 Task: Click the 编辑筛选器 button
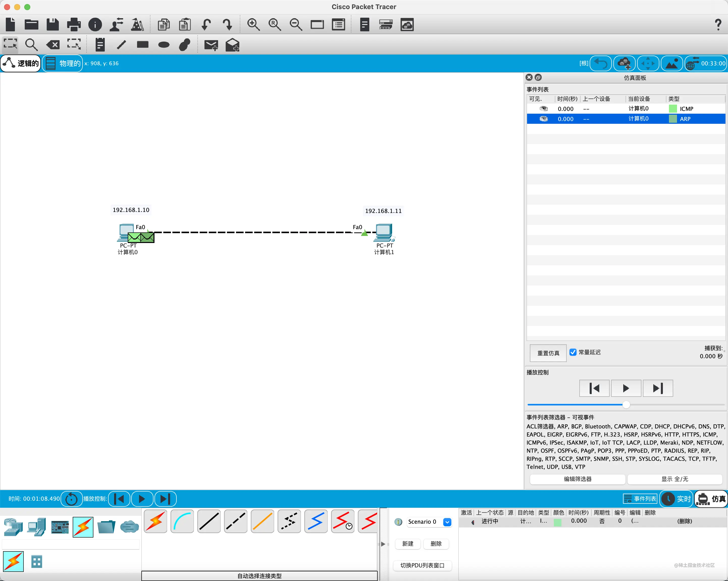578,479
